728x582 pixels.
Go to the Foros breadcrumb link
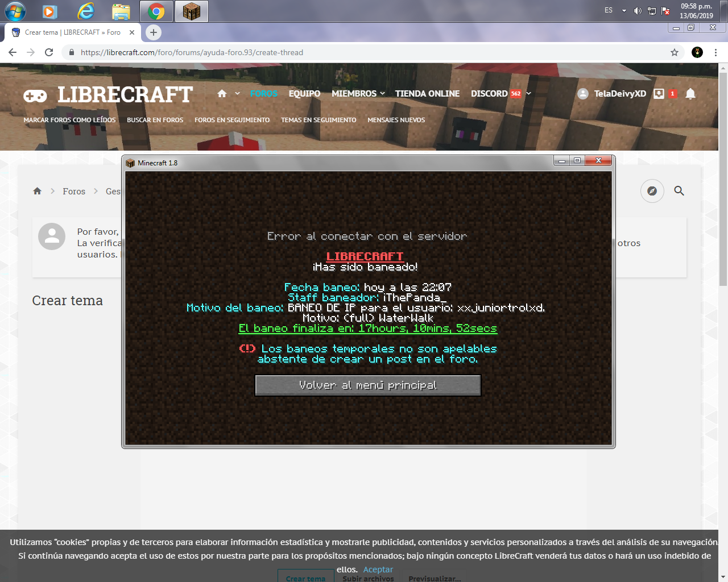coord(74,192)
